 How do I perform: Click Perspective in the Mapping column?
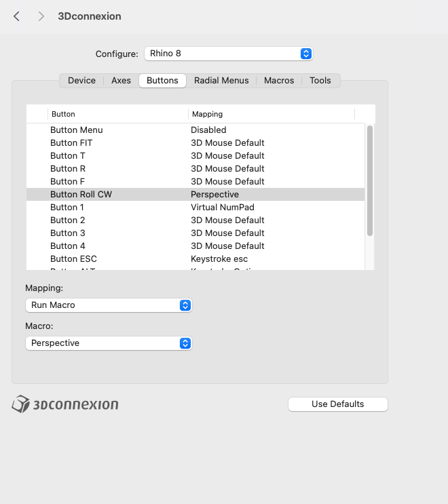(214, 195)
